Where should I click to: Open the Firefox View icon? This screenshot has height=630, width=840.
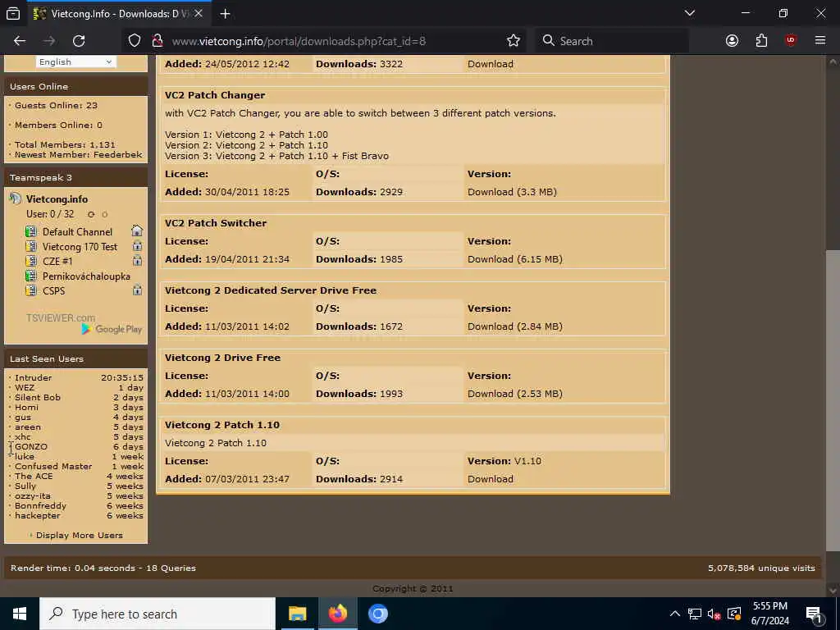(13, 14)
